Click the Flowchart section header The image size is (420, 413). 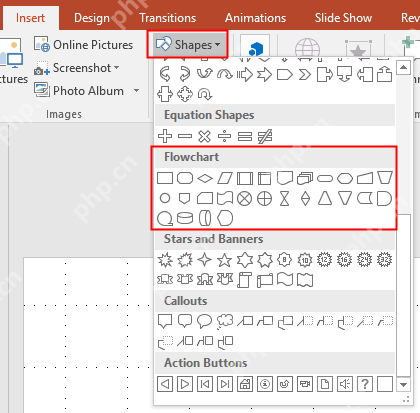tap(275, 157)
